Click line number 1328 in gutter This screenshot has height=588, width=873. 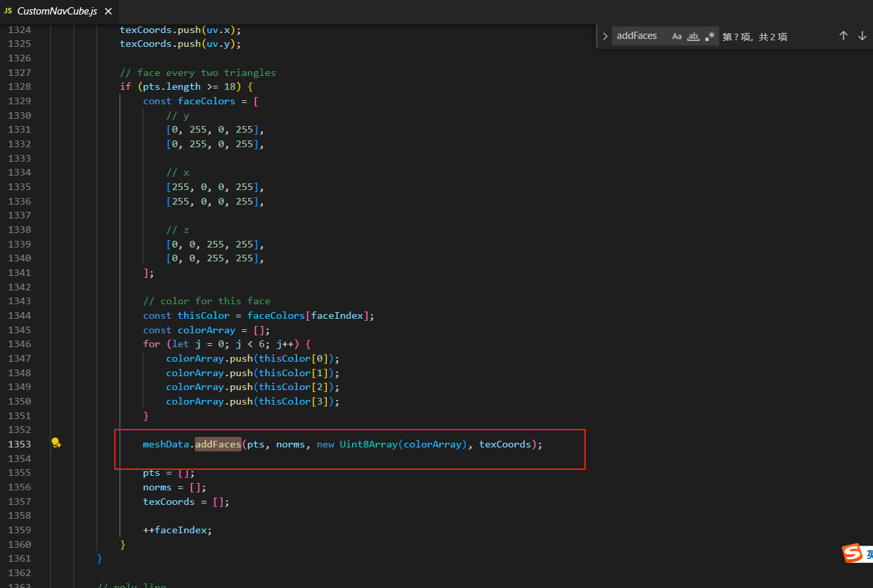coord(19,86)
